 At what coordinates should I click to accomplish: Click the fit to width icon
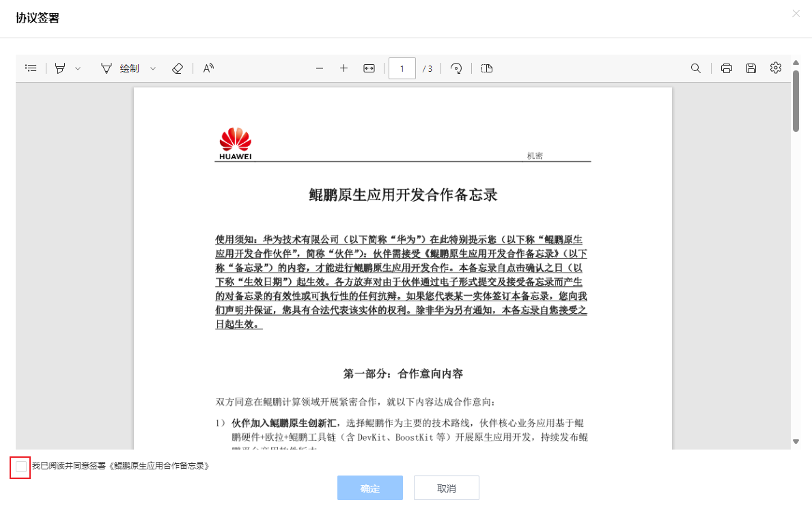[369, 68]
